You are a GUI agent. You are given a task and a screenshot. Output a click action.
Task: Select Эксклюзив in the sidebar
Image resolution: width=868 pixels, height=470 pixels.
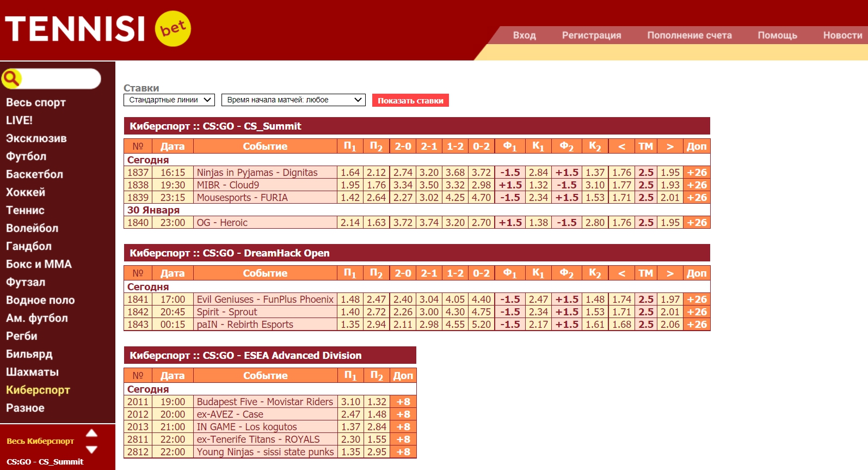click(36, 138)
